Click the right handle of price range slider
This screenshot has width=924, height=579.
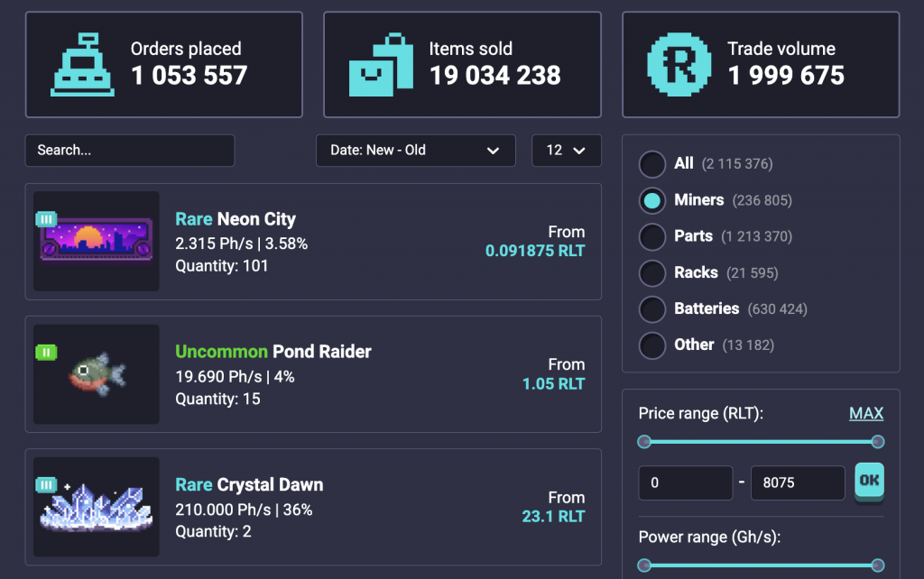click(877, 442)
